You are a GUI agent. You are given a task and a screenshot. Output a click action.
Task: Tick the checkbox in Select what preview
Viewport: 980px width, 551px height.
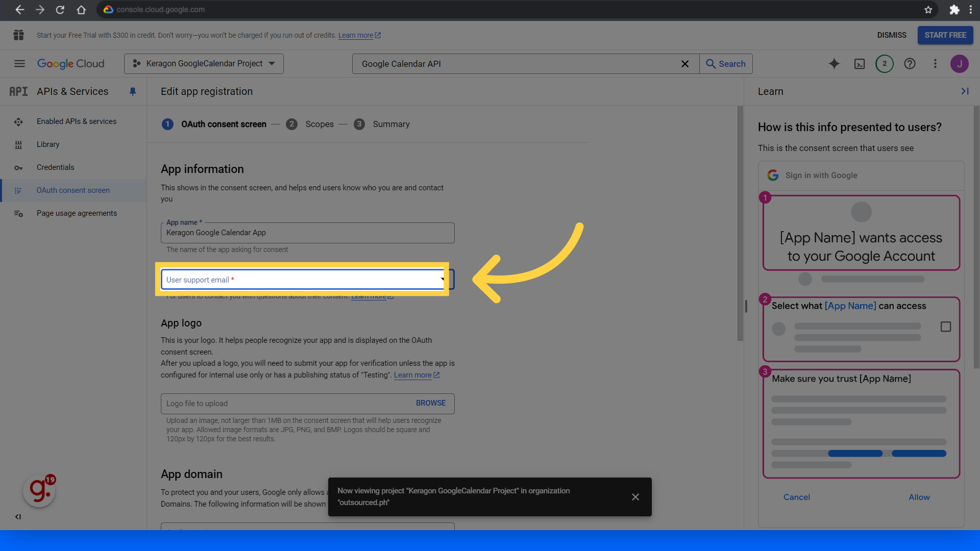point(946,327)
